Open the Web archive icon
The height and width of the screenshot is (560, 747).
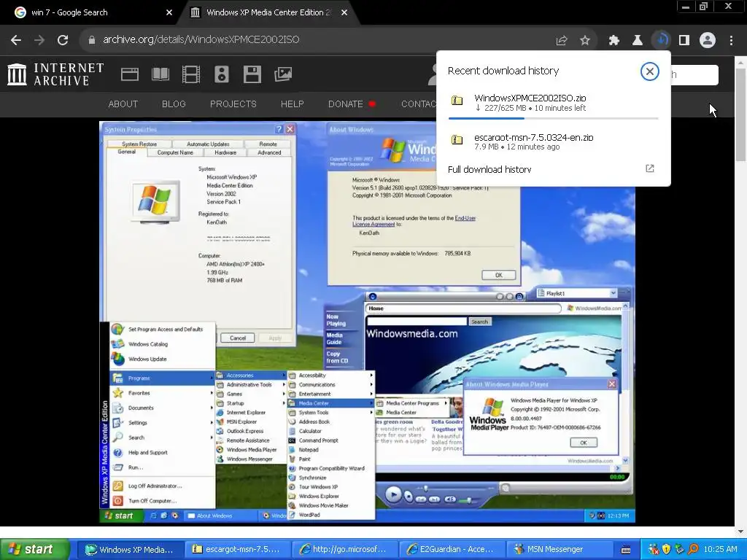(x=130, y=74)
